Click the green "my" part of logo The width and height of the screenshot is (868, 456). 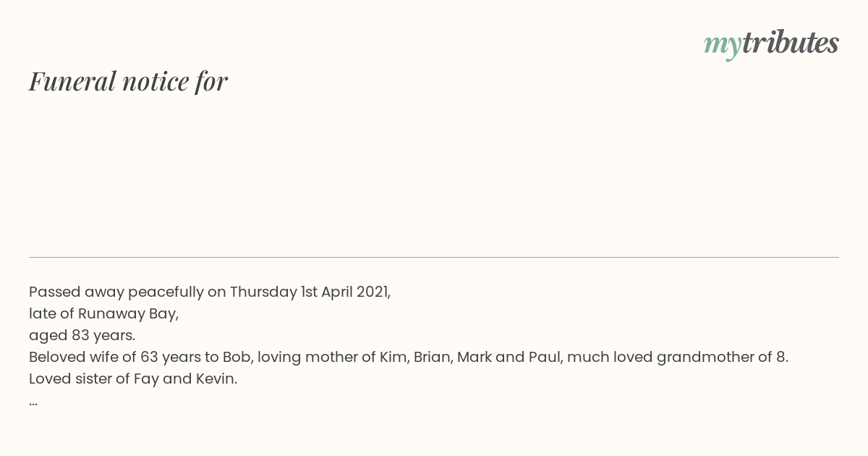tap(723, 46)
